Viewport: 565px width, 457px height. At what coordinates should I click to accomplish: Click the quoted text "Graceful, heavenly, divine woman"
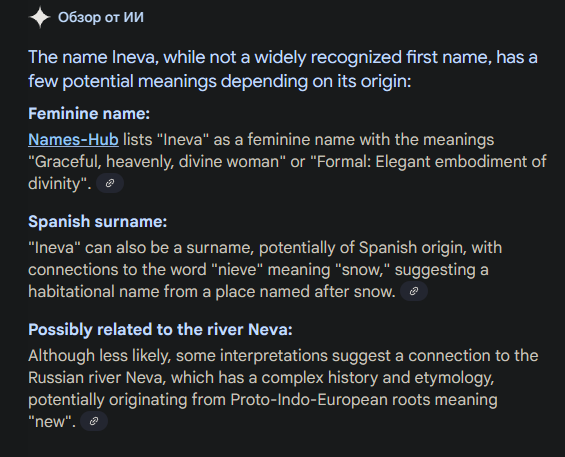[156, 162]
